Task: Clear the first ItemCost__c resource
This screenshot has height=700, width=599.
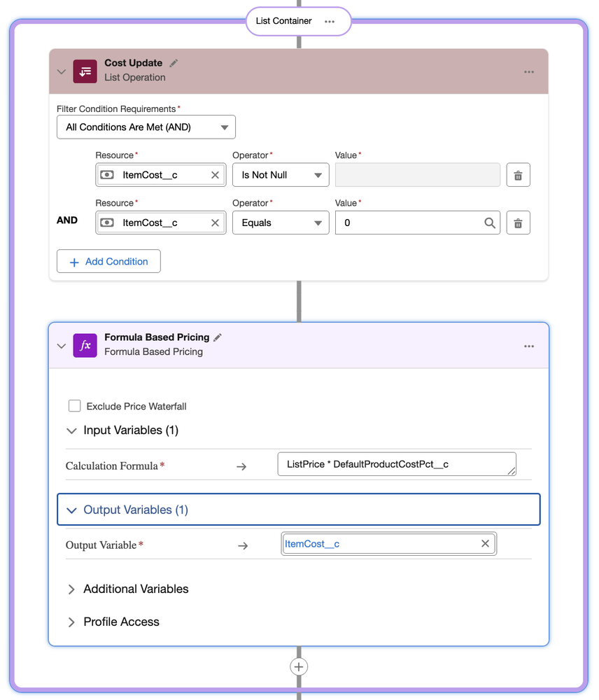Action: pyautogui.click(x=216, y=175)
